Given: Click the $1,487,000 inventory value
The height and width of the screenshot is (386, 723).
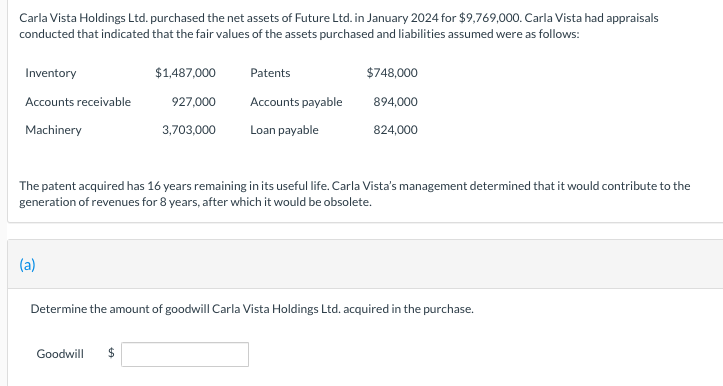Looking at the screenshot, I should (x=185, y=73).
